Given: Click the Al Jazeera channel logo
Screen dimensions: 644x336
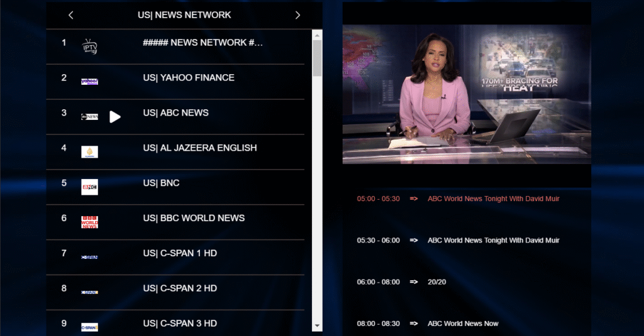Looking at the screenshot, I should [x=89, y=152].
